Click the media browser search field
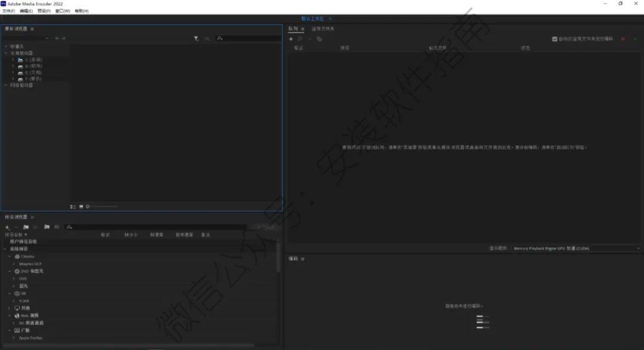This screenshot has height=350, width=644. pyautogui.click(x=249, y=38)
